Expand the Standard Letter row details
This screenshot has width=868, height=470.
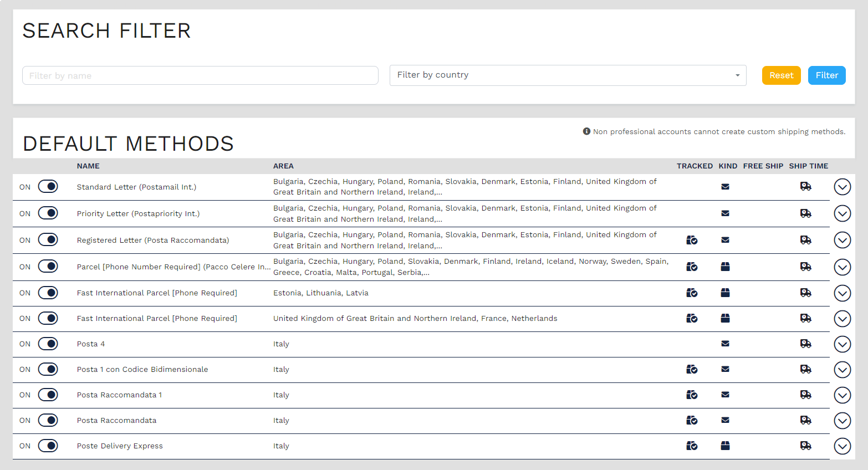click(x=843, y=187)
